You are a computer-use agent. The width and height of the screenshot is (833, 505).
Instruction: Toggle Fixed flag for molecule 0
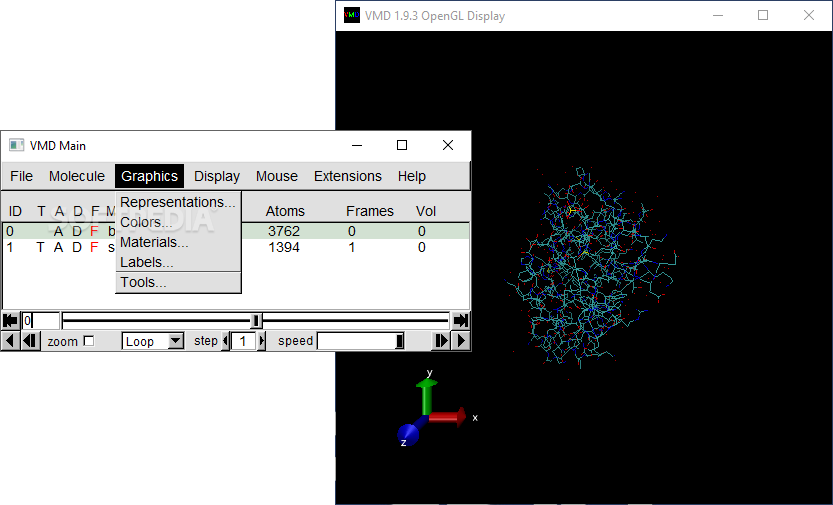[95, 232]
